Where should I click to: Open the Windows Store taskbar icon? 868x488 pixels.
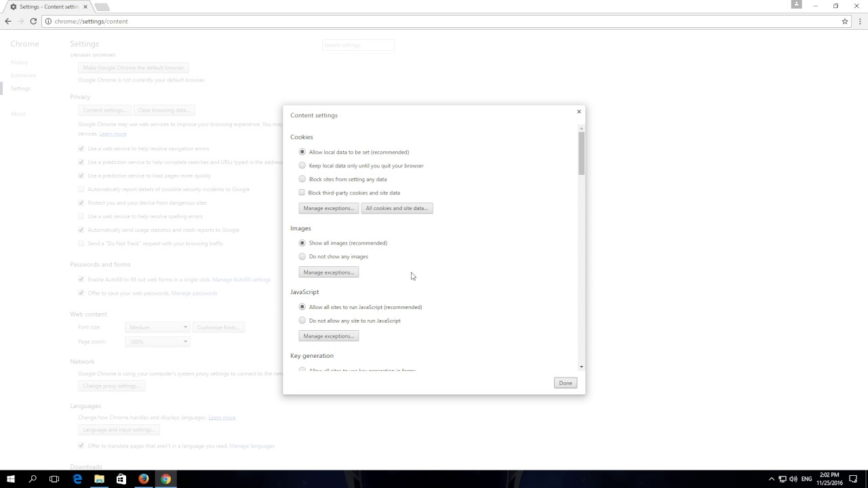click(x=121, y=479)
